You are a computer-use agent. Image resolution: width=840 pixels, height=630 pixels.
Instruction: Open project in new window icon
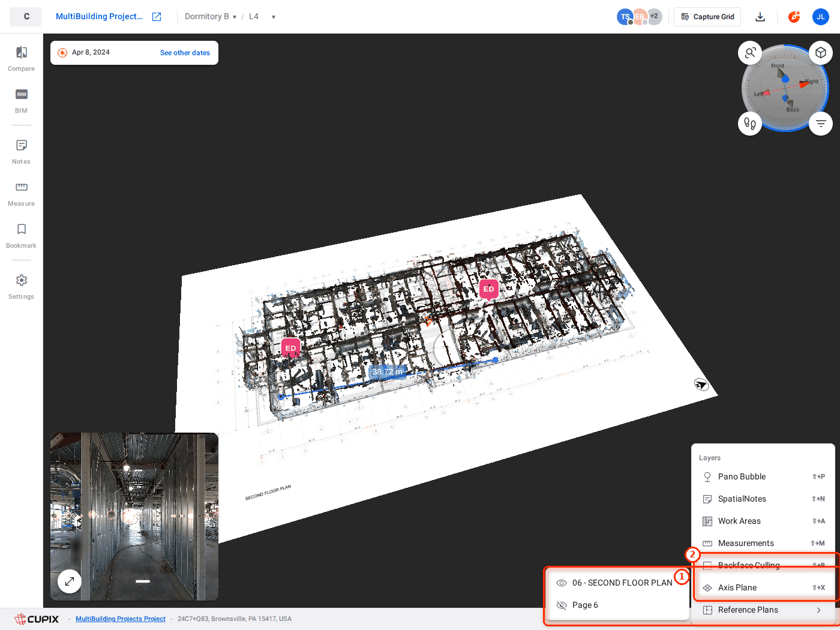tap(157, 17)
